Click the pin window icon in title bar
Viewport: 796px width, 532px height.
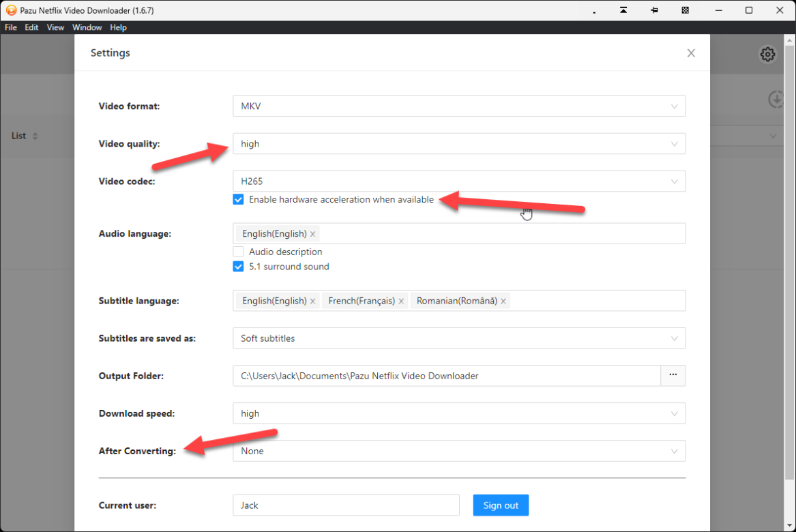tap(655, 10)
